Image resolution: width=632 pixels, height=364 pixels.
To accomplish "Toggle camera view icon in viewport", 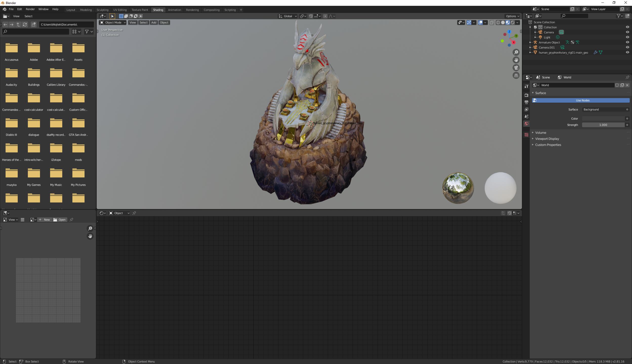I will click(x=516, y=68).
